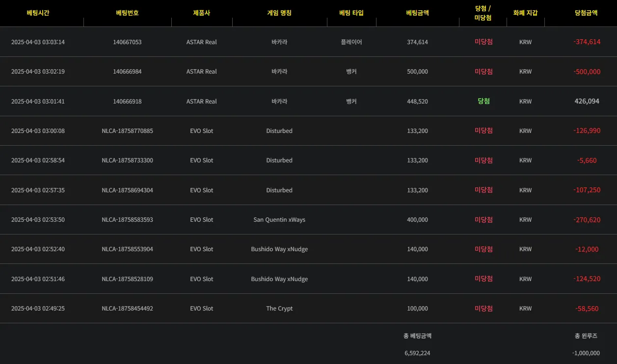Click the green 당첨 status

pos(483,101)
